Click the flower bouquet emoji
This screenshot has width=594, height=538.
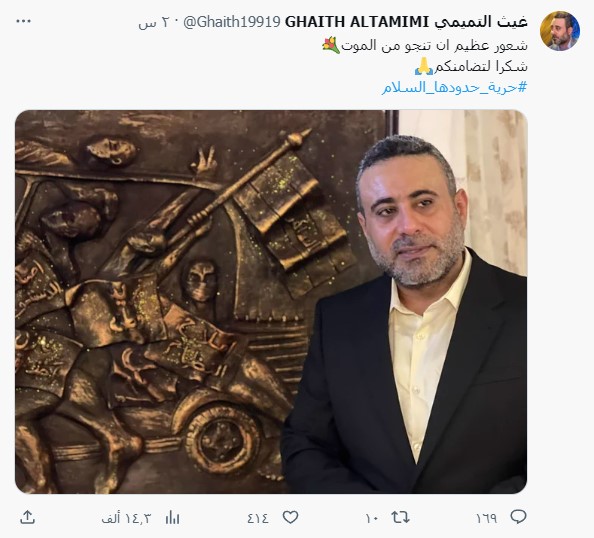coord(331,45)
